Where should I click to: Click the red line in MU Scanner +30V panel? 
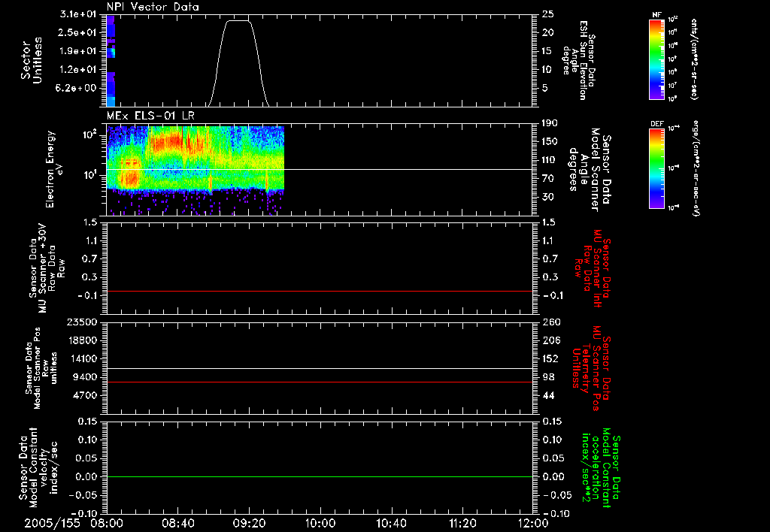pos(320,291)
